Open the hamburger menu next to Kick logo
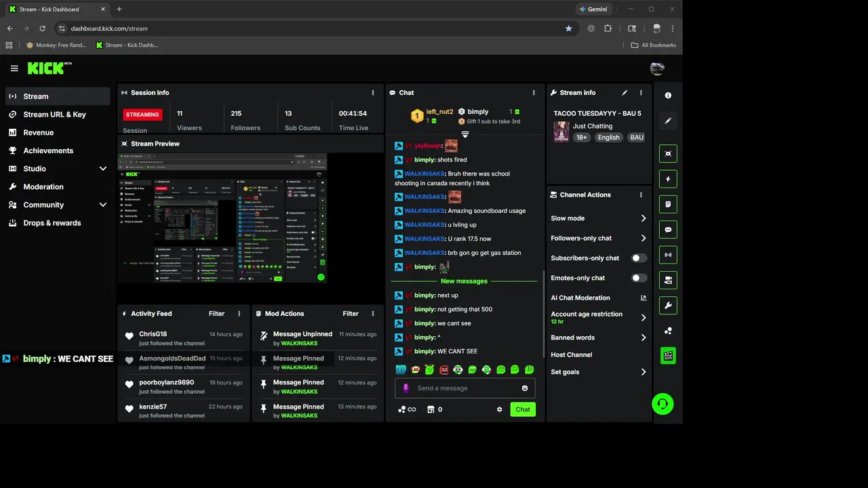 coord(14,68)
